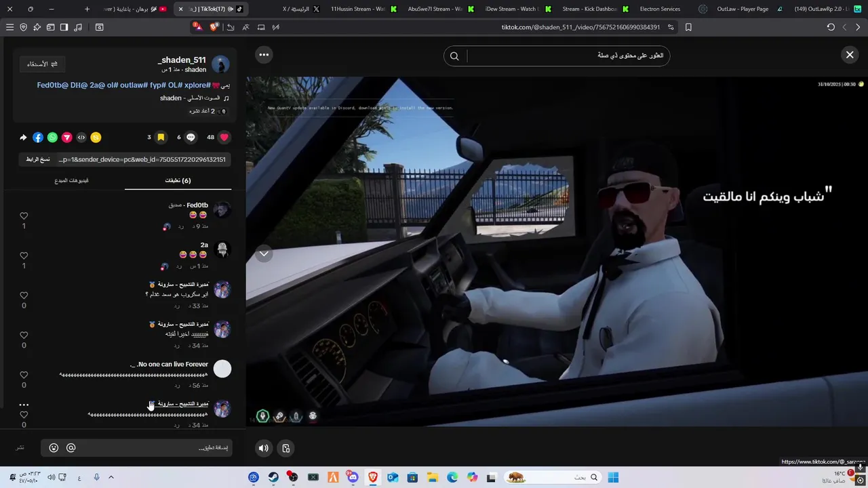The width and height of the screenshot is (868, 488).
Task: Open the #xplore hashtag
Action: [x=197, y=85]
